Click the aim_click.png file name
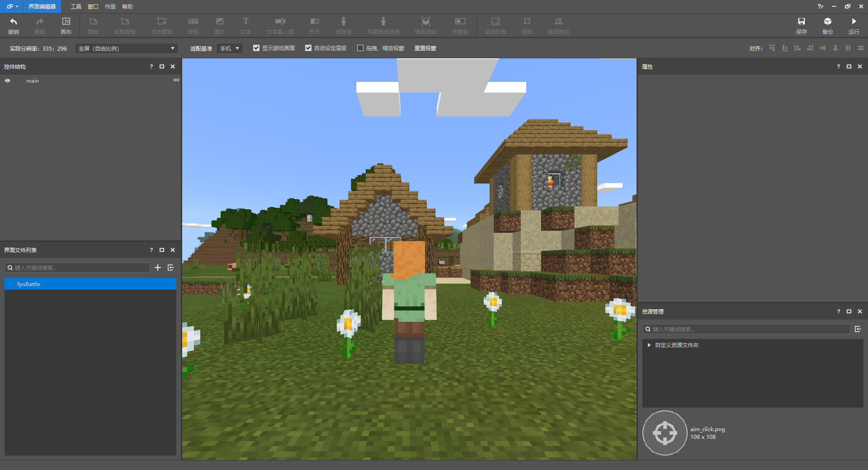 708,429
